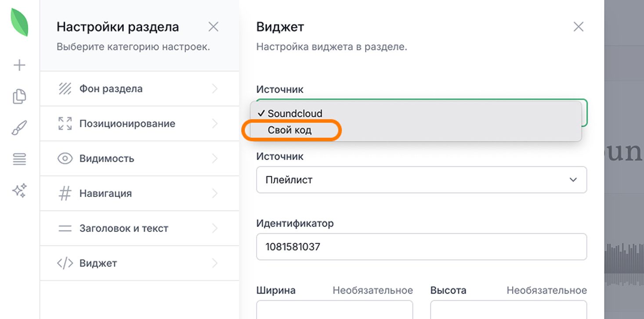This screenshot has width=644, height=319.
Task: Open the stacked lines sections icon
Action: click(x=20, y=159)
